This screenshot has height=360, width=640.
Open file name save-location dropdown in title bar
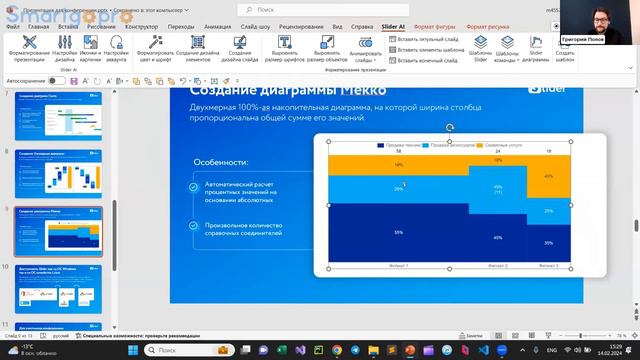[187, 10]
